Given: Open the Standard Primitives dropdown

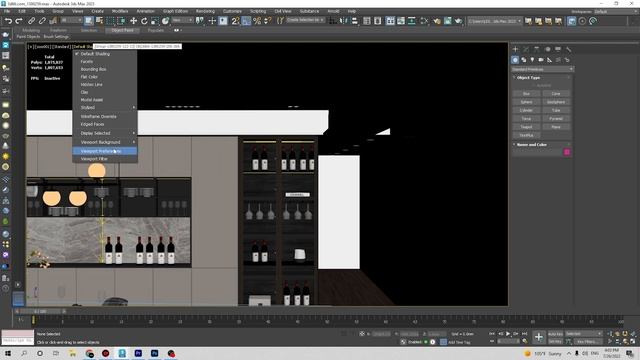Looking at the screenshot, I should click(542, 69).
